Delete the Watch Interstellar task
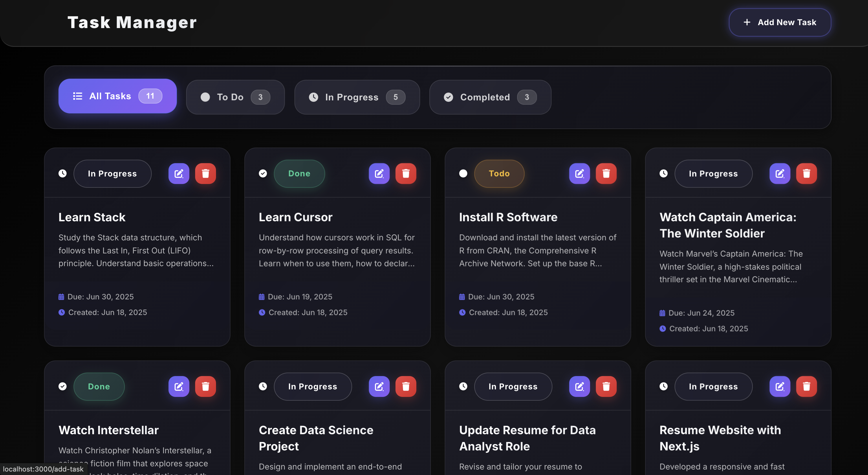This screenshot has height=475, width=868. [x=205, y=386]
